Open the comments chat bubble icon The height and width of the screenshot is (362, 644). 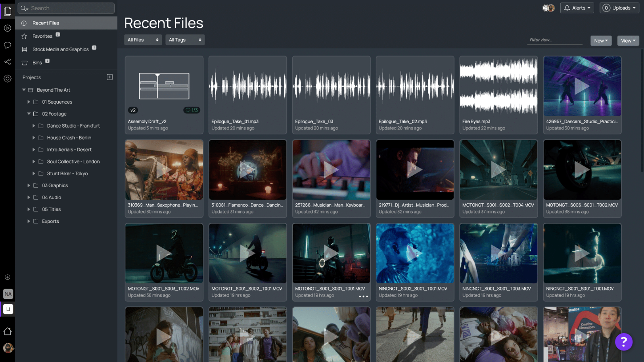pos(8,45)
